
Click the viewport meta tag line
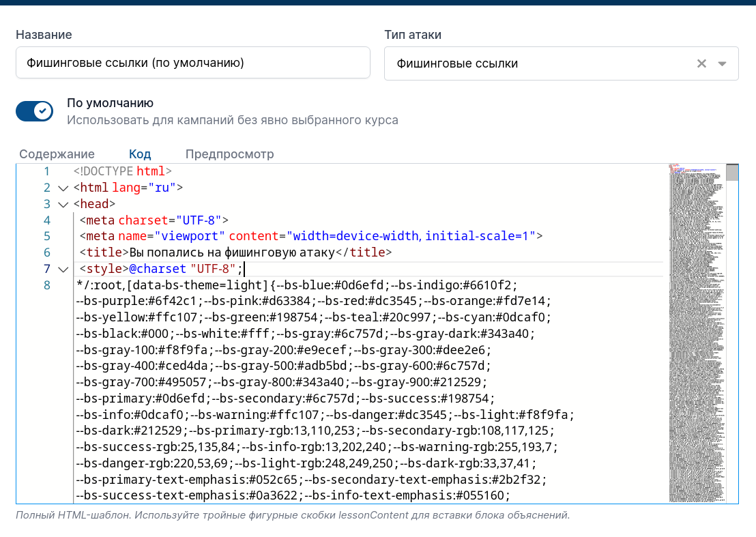click(311, 236)
